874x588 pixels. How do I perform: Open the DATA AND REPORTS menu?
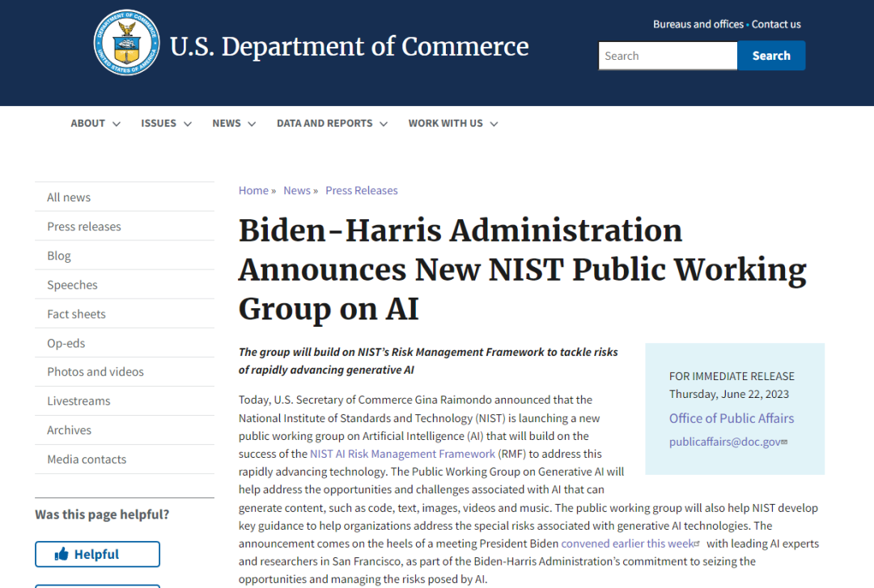(x=333, y=123)
